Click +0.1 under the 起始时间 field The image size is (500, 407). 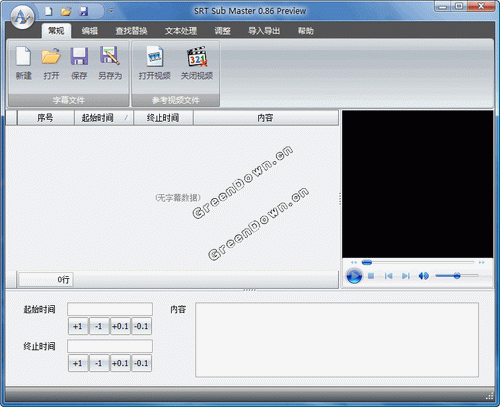coord(120,326)
